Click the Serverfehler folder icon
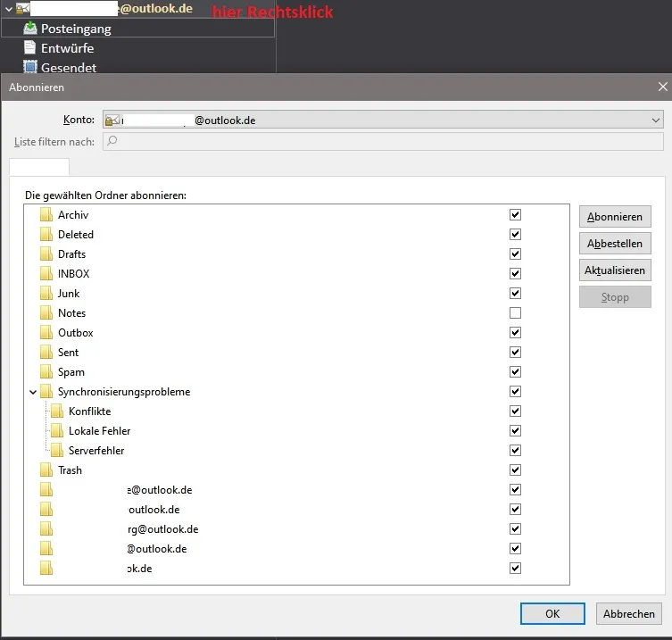 click(57, 451)
